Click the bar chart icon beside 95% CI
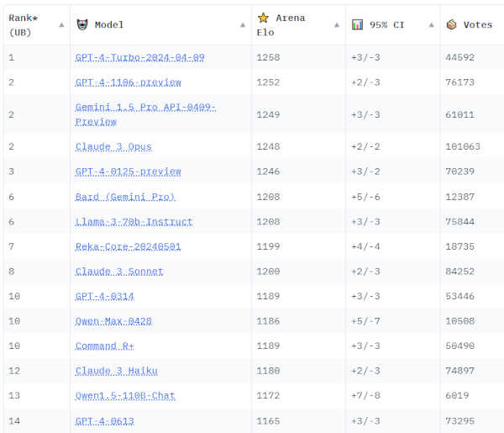 tap(358, 24)
